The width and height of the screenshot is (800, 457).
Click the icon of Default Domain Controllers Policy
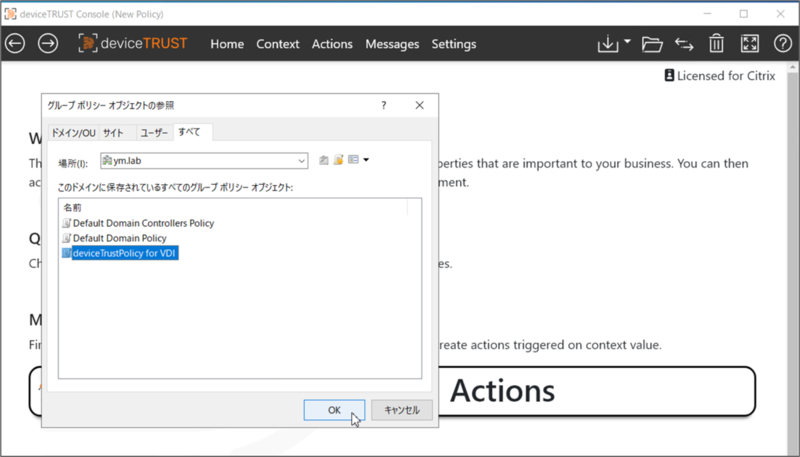tap(66, 223)
